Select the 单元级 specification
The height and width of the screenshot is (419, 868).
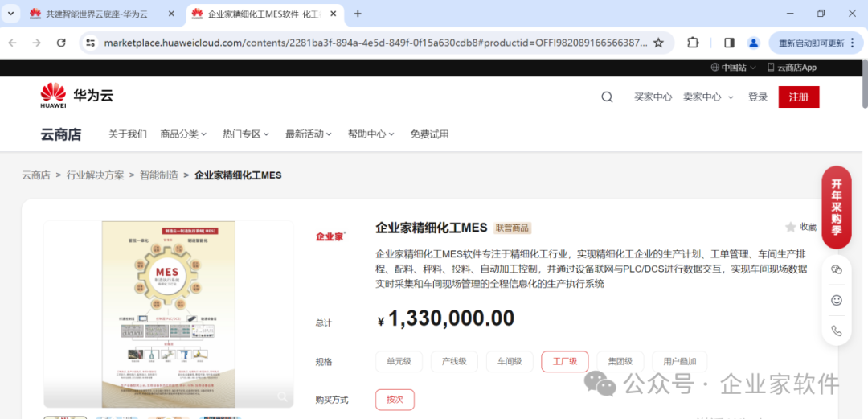coord(399,362)
